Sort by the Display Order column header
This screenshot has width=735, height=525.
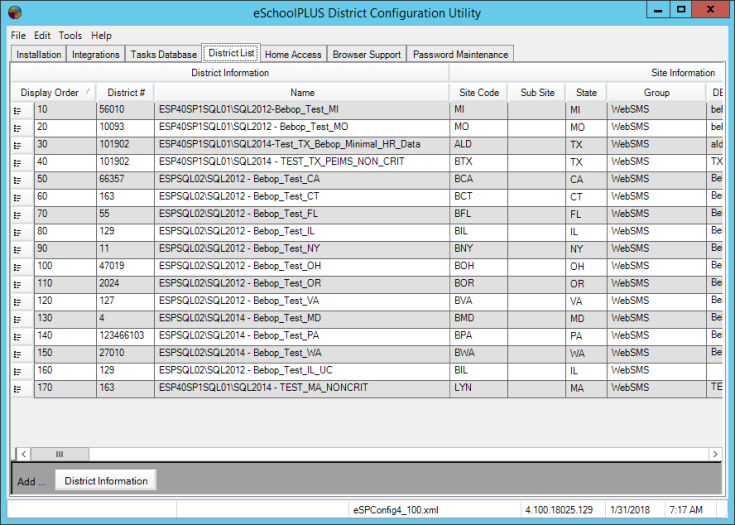point(50,92)
